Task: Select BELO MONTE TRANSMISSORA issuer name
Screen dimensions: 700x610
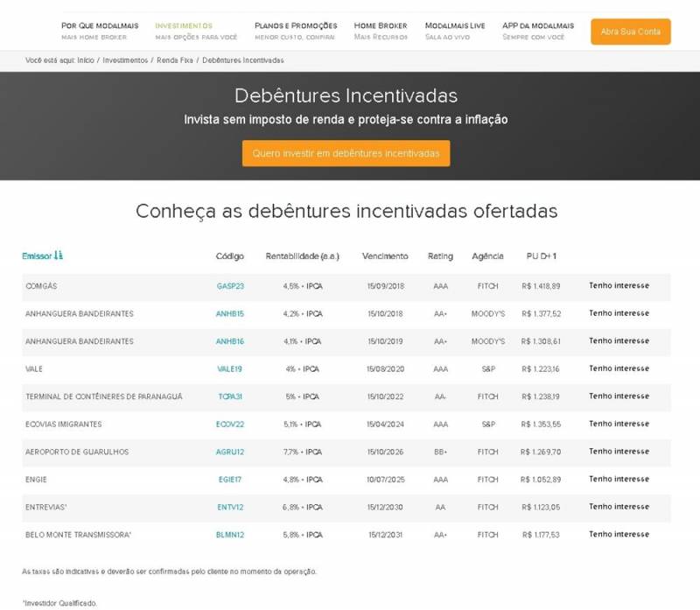Action: pyautogui.click(x=78, y=535)
